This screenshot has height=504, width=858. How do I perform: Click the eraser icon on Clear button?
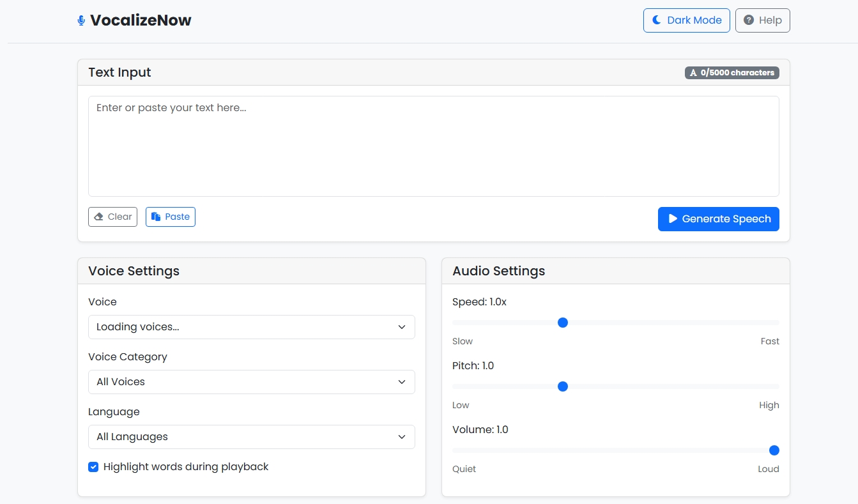pos(98,217)
